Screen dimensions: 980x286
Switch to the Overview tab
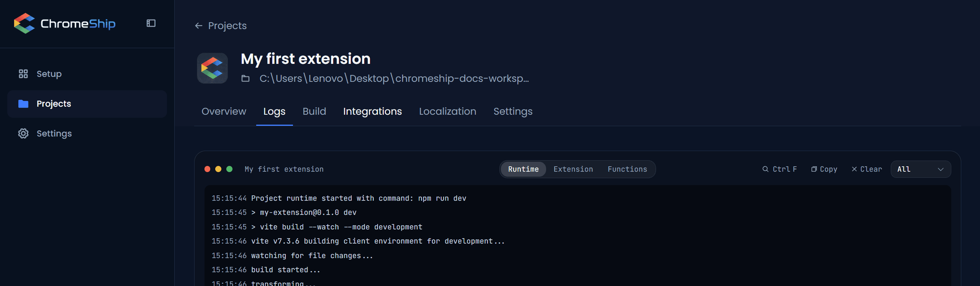(x=224, y=111)
